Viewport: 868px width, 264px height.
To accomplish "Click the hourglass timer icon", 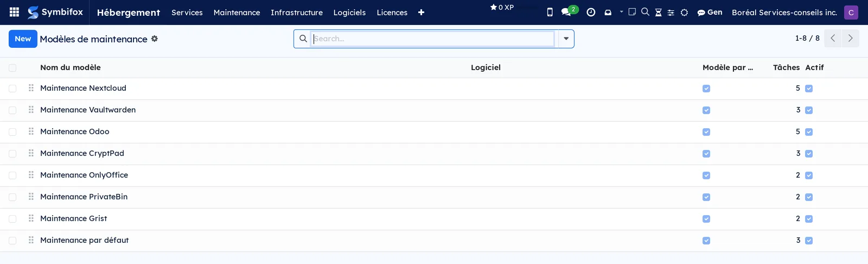I will [x=658, y=12].
